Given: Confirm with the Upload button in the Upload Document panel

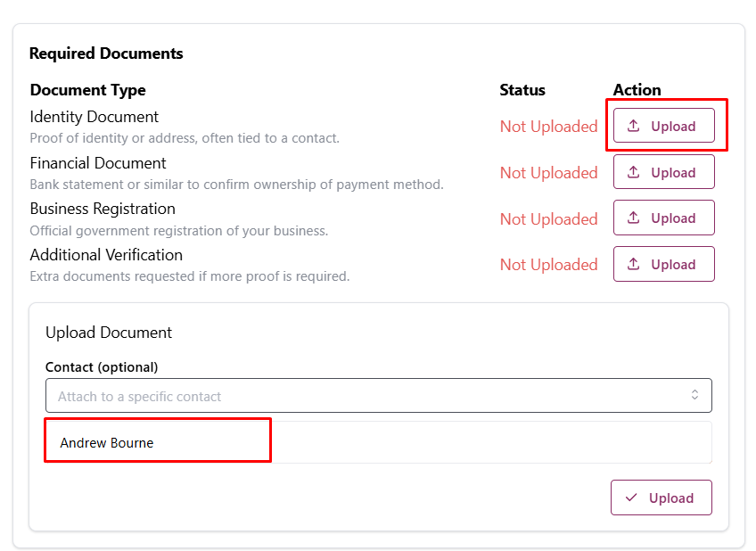Looking at the screenshot, I should [661, 498].
